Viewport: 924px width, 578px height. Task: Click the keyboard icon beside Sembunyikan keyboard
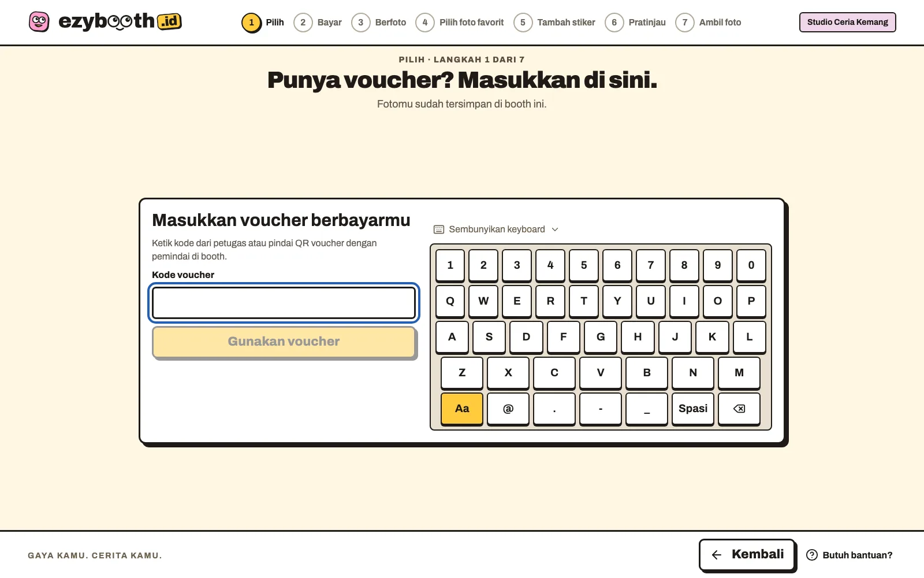tap(439, 229)
